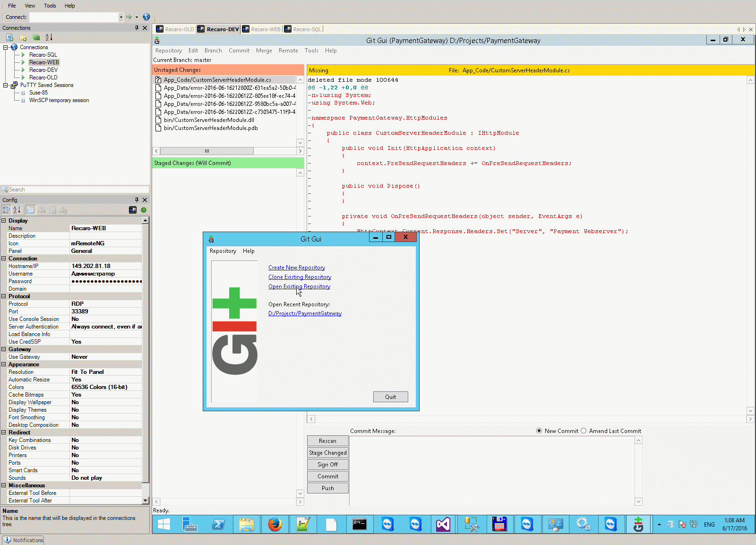Open the floppy disk app on the taskbar

pos(499,524)
